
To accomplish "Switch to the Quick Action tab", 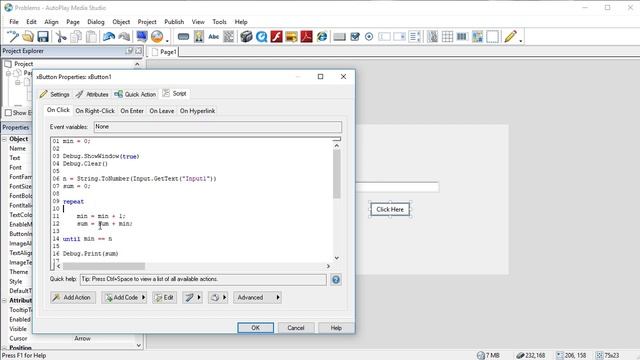I will click(135, 94).
